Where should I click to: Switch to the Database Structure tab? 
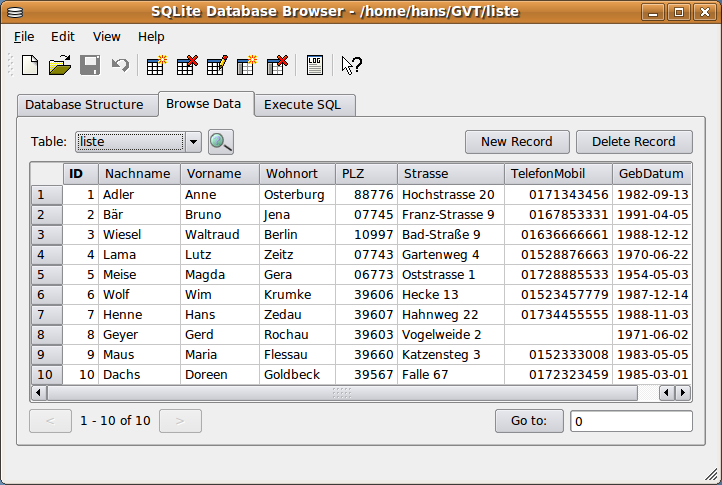[x=84, y=104]
